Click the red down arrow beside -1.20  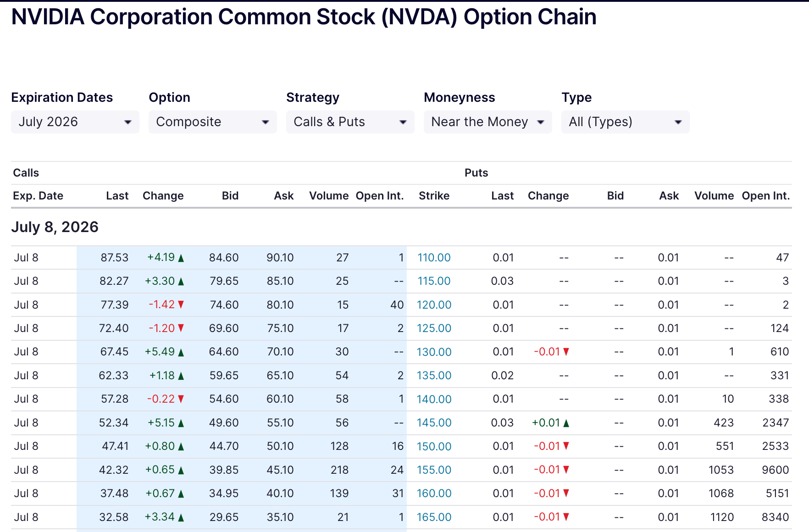pyautogui.click(x=181, y=328)
